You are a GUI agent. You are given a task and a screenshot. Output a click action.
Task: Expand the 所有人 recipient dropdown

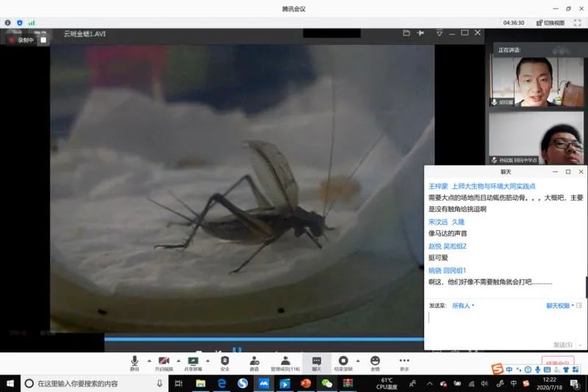point(463,305)
